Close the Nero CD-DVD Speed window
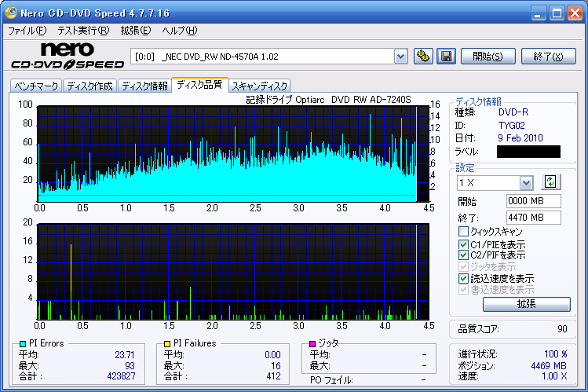Image resolution: width=588 pixels, height=392 pixels. pyautogui.click(x=575, y=13)
